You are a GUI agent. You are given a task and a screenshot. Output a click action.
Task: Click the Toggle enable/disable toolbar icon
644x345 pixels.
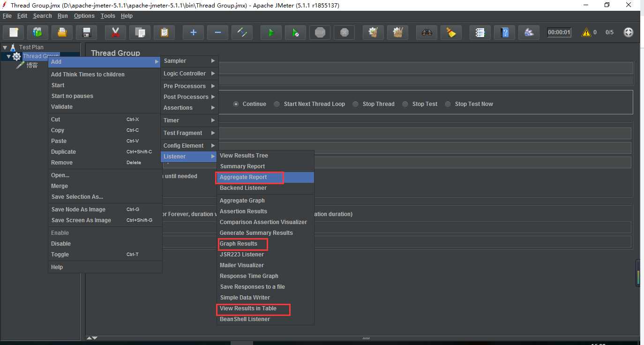click(x=242, y=32)
